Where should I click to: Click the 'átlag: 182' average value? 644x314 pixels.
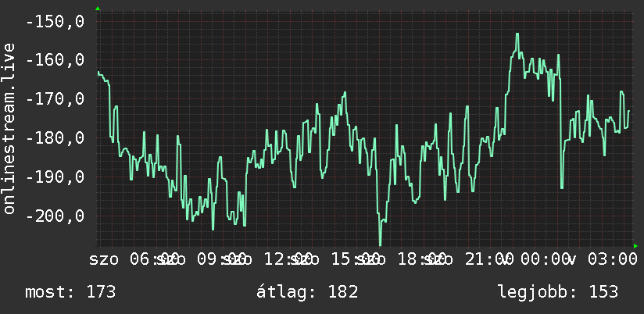click(307, 292)
